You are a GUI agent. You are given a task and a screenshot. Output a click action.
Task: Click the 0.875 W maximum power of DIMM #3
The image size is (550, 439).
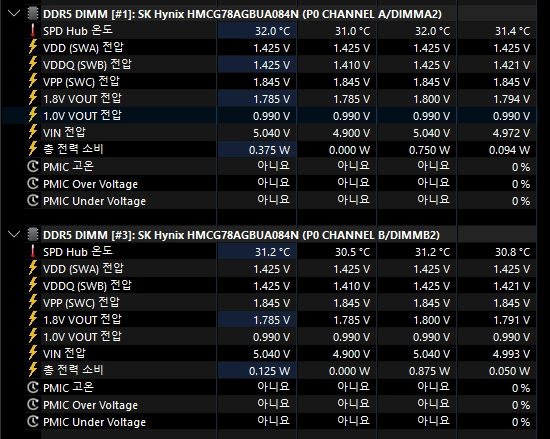click(429, 371)
